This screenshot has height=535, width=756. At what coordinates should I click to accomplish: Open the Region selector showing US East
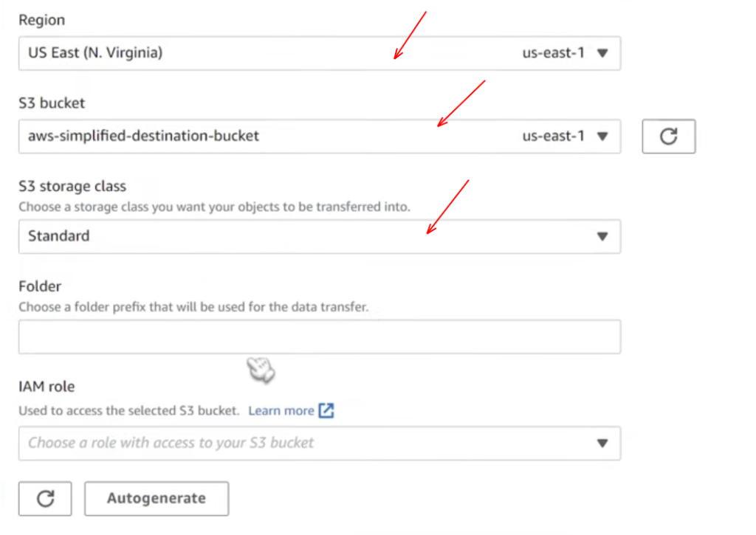[x=221, y=54]
